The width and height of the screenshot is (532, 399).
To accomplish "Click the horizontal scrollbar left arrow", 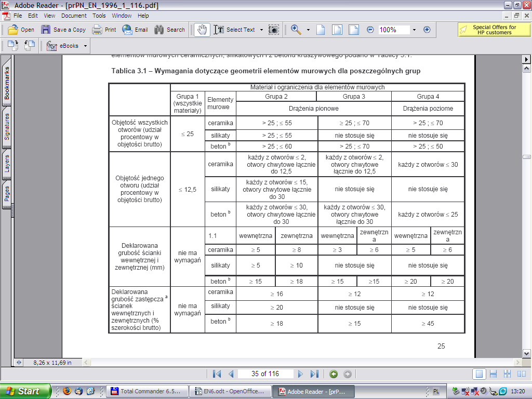I will (86, 362).
